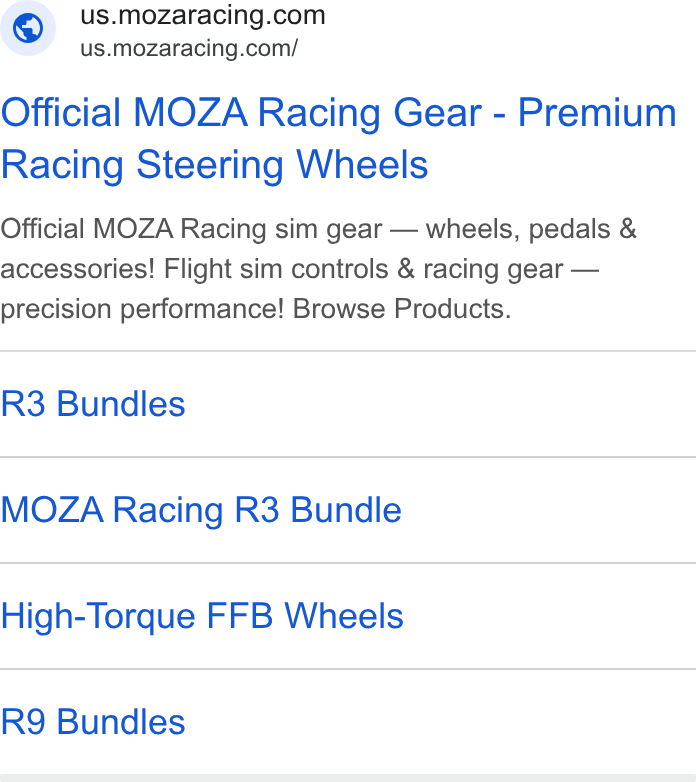Open the MOZA Racing R3 Bundle sitelink
696x782 pixels.
click(201, 510)
